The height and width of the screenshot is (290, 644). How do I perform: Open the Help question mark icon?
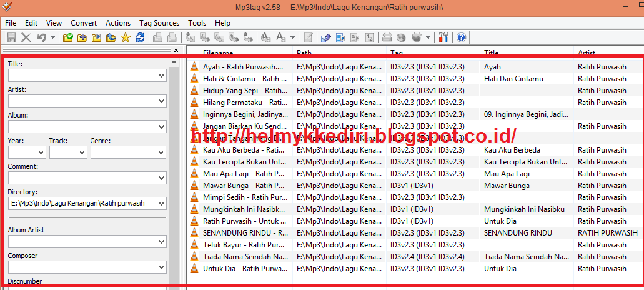pyautogui.click(x=461, y=37)
